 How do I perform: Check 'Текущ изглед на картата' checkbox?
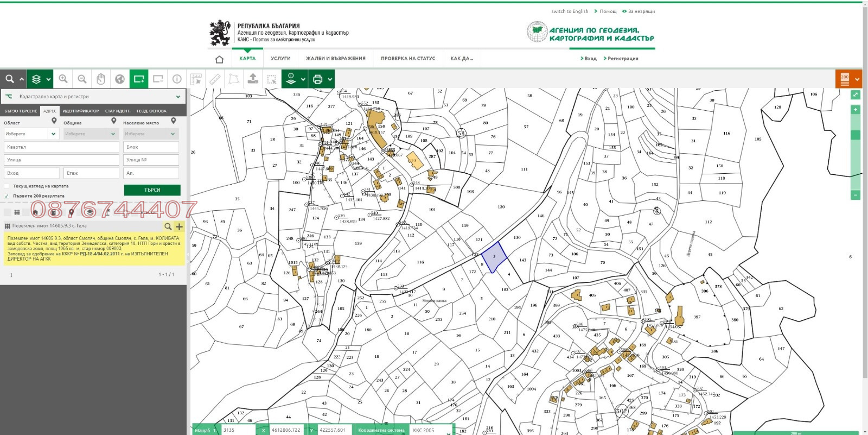(7, 186)
